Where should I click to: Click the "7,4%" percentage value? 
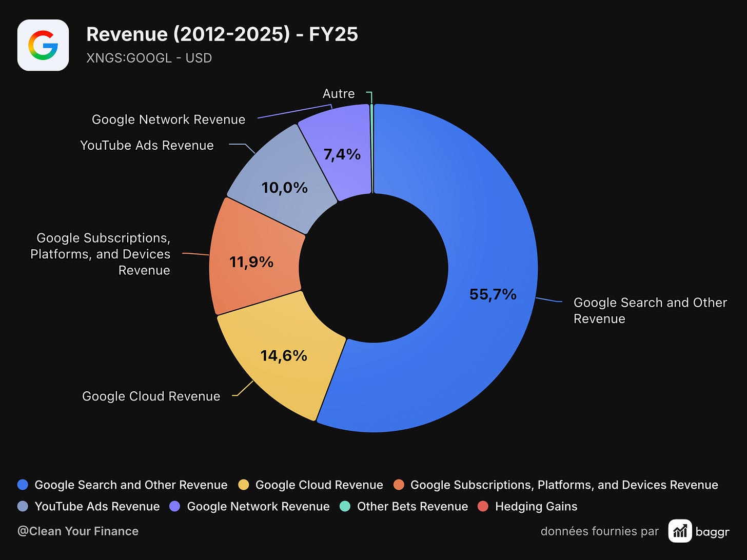tap(342, 154)
